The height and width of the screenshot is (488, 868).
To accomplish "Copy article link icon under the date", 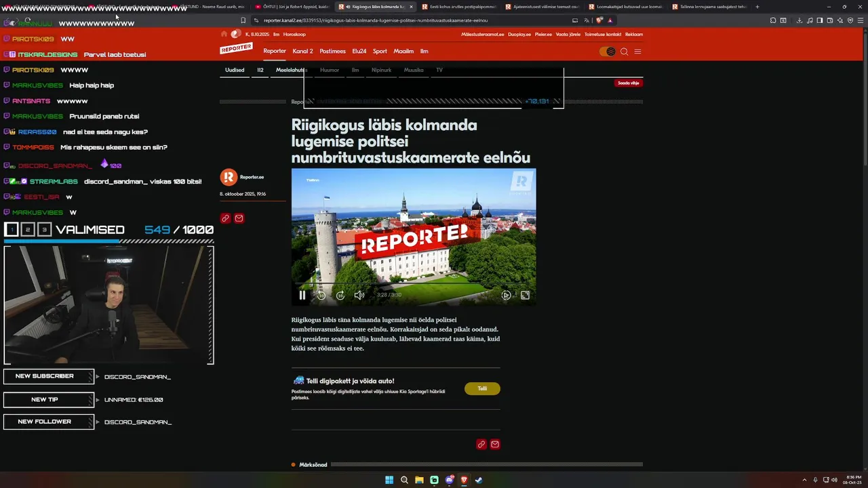I will (225, 218).
